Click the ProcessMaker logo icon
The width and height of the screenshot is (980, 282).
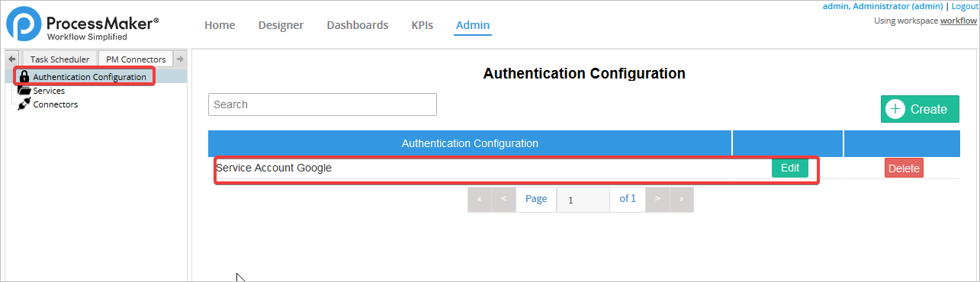click(23, 24)
